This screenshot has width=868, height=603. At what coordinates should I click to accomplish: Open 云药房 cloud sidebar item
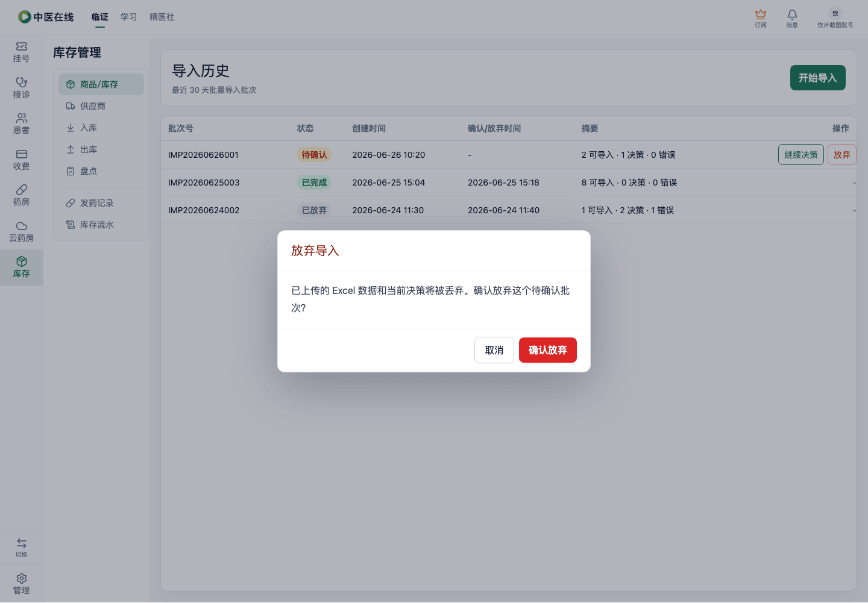(x=22, y=231)
